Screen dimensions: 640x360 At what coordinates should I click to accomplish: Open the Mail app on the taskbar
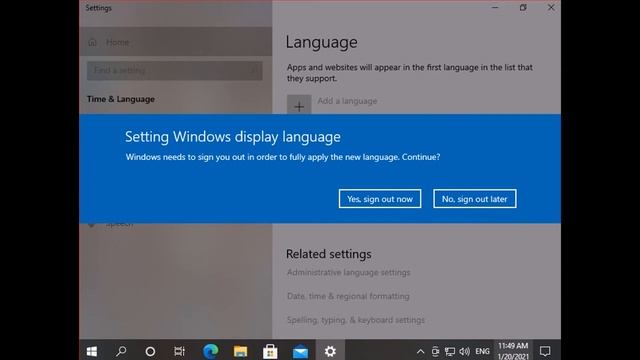click(x=300, y=351)
